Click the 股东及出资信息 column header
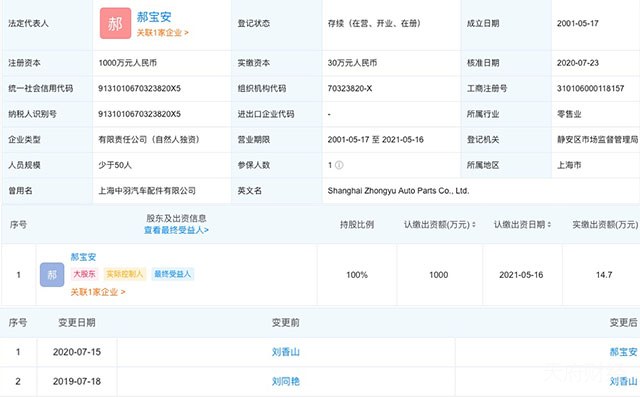640x398 pixels. click(176, 218)
